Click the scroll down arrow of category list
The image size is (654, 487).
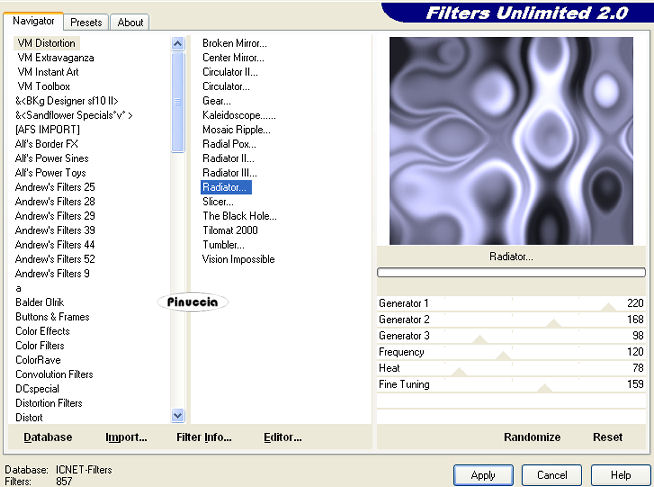(x=178, y=415)
